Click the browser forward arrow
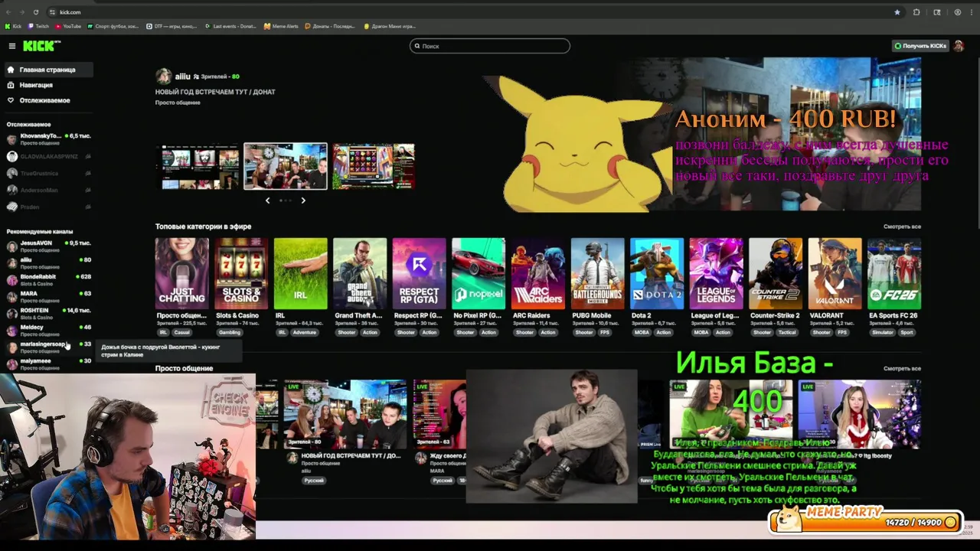 point(22,12)
